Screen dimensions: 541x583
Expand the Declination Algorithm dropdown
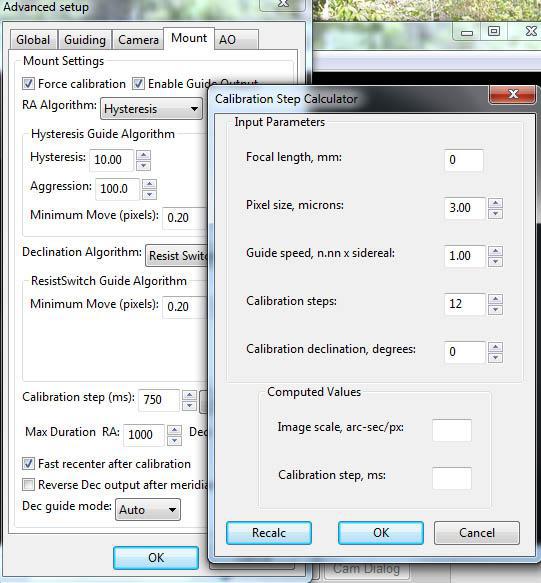point(177,255)
